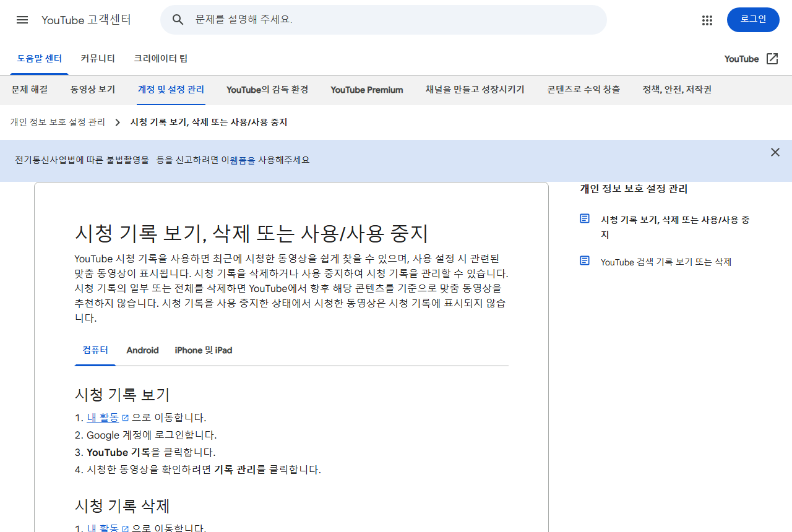The width and height of the screenshot is (792, 532).
Task: Open the hamburger main menu
Action: click(22, 20)
